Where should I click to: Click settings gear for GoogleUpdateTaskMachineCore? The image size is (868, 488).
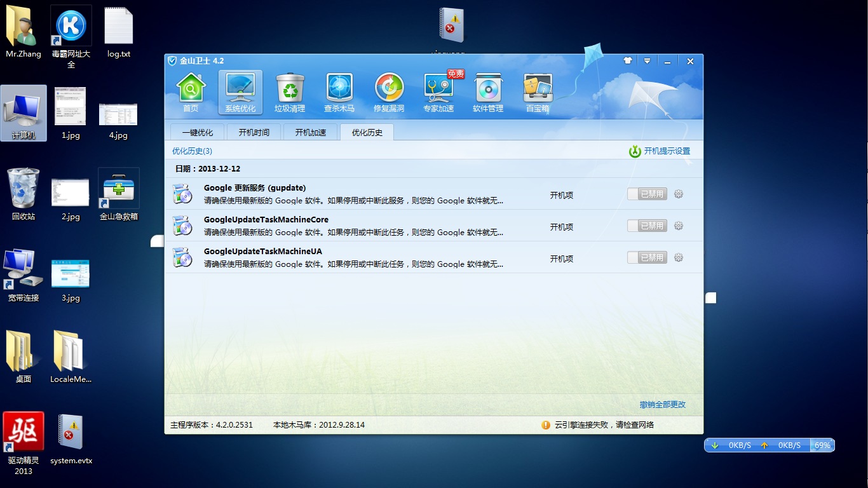[679, 226]
